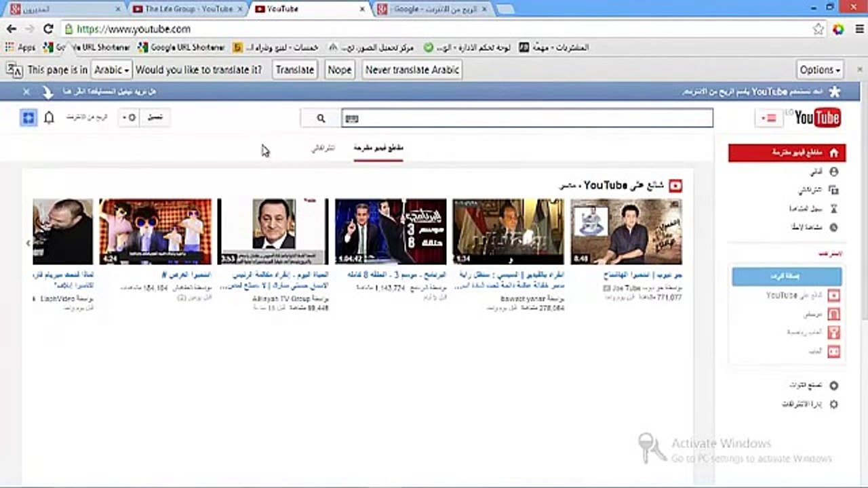
Task: Go forward with browser forward arrow
Action: pyautogui.click(x=29, y=29)
